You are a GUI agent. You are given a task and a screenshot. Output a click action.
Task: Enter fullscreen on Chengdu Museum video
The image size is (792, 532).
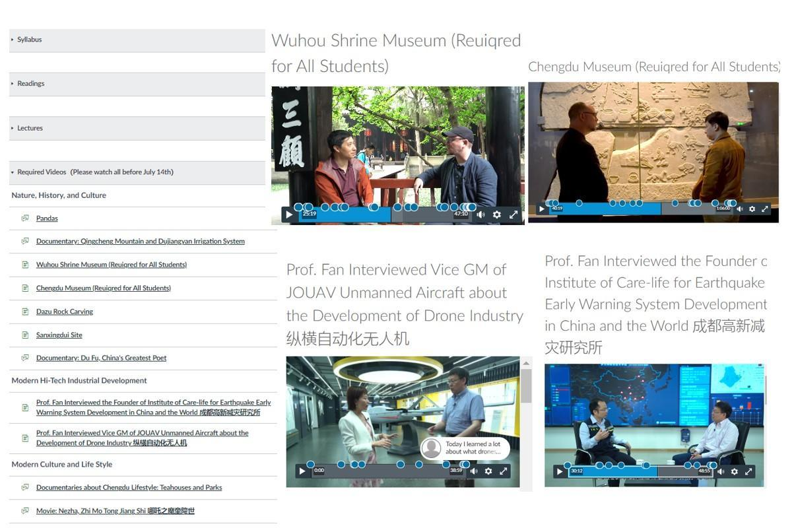pos(766,209)
